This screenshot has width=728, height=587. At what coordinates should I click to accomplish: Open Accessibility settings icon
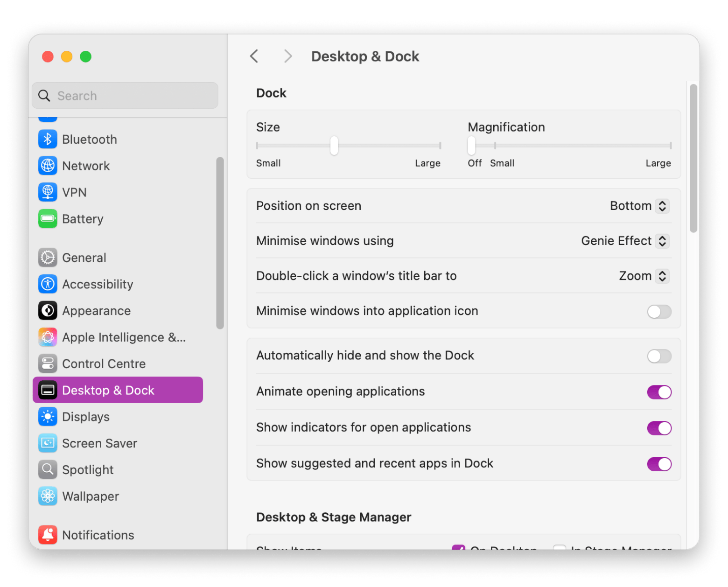point(48,284)
